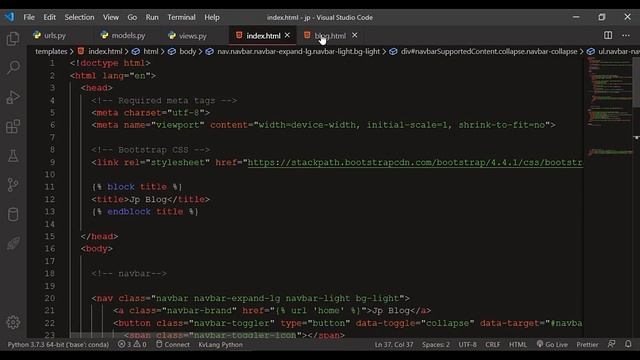Open Run and Debug view
Viewport: 640px width, 360px height.
(x=13, y=97)
